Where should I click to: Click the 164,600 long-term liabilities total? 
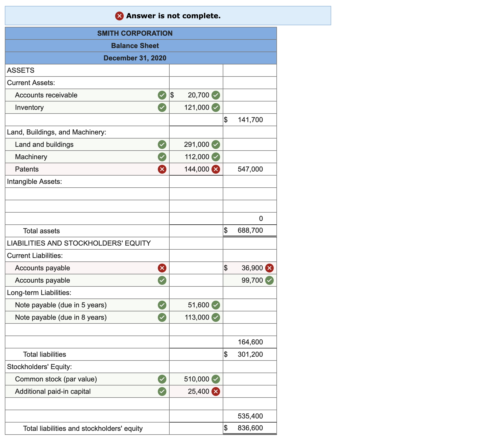pos(250,342)
